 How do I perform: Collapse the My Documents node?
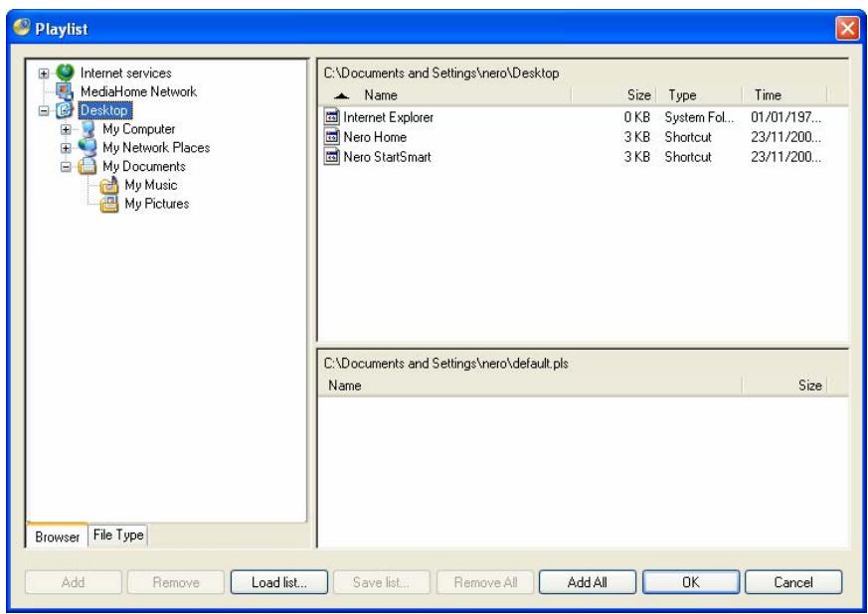66,167
